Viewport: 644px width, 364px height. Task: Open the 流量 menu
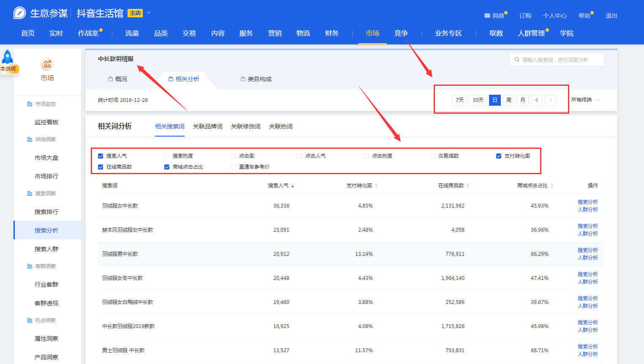(132, 33)
